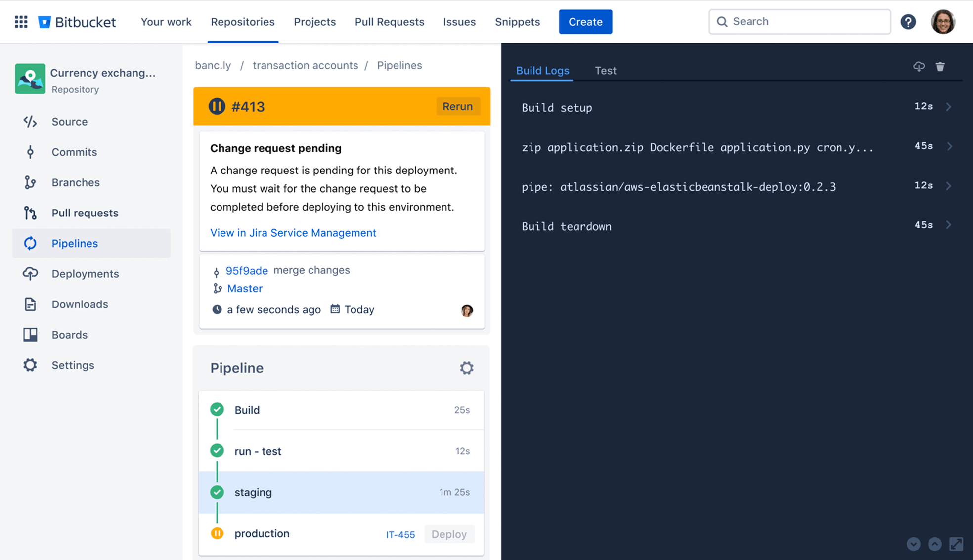
Task: Click View in Jira Service Management link
Action: coord(293,232)
